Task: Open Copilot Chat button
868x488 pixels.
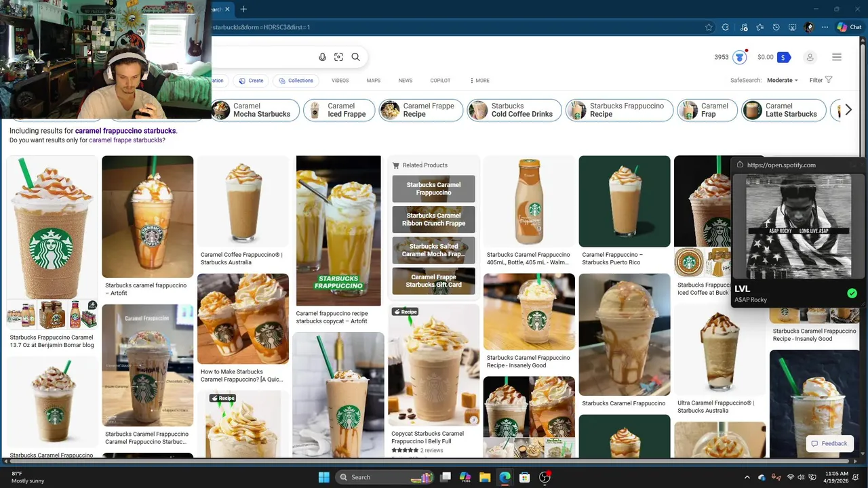Action: [x=849, y=27]
